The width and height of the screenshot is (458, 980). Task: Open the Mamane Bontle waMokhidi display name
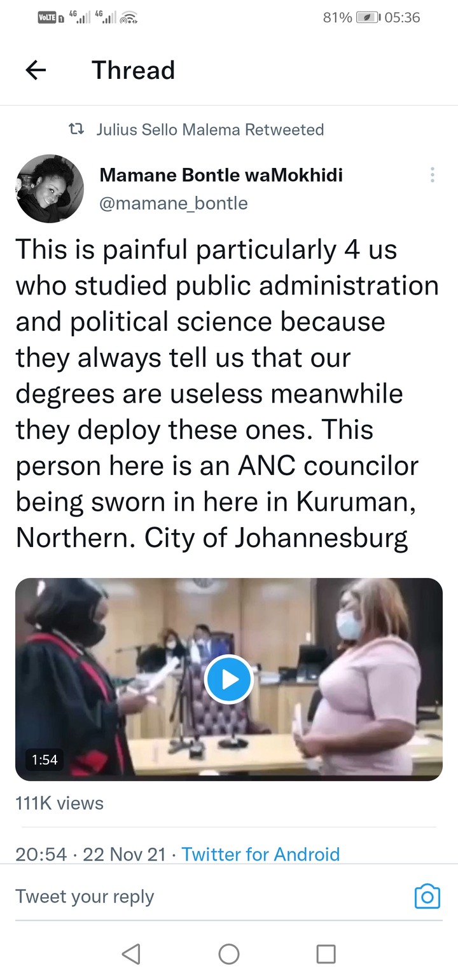[221, 175]
